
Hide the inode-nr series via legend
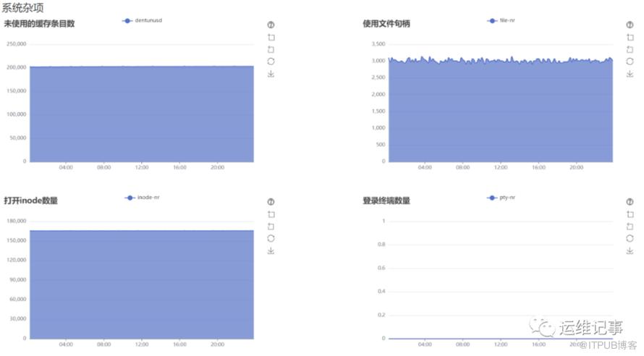(x=142, y=198)
